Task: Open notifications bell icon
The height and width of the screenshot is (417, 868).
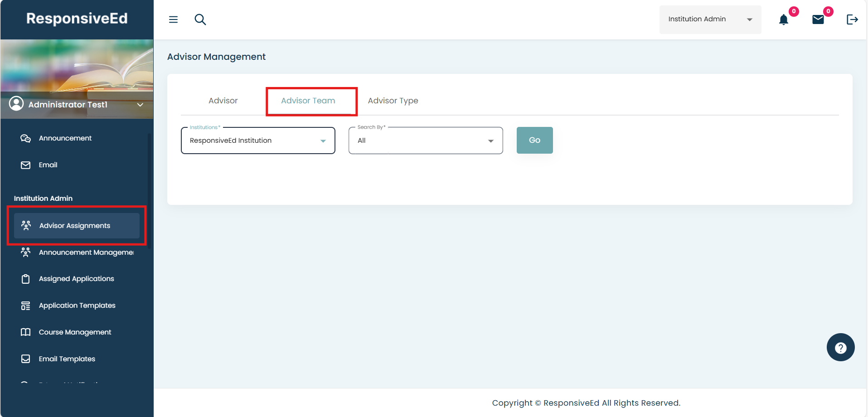Action: pos(783,20)
